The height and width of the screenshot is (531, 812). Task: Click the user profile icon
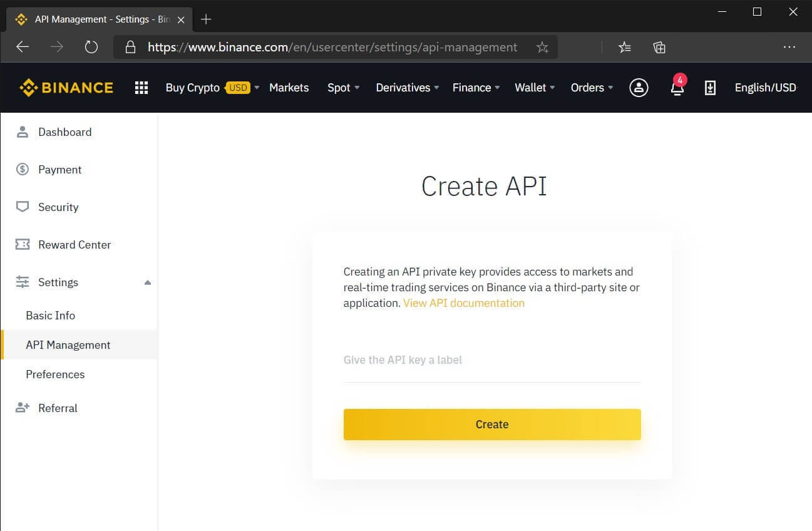click(x=639, y=88)
